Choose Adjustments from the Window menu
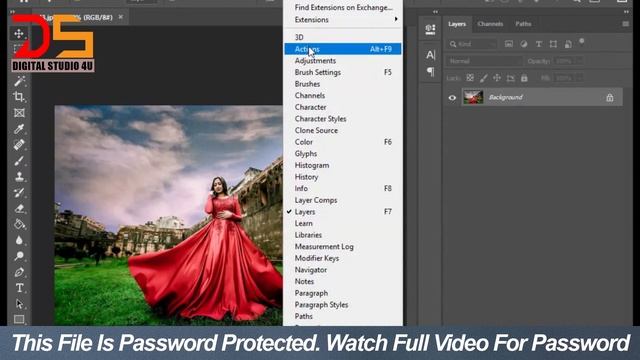Screen dimensions: 640x360 [342, 61]
